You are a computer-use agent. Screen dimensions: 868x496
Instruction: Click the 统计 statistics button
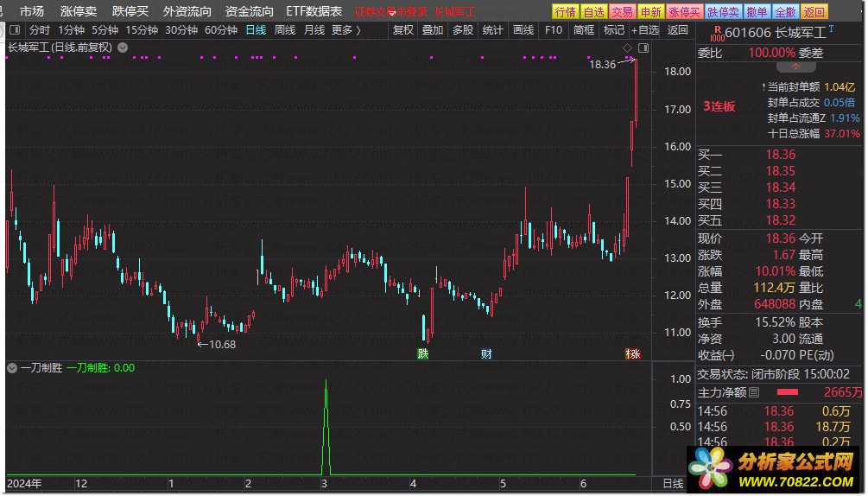pyautogui.click(x=492, y=30)
